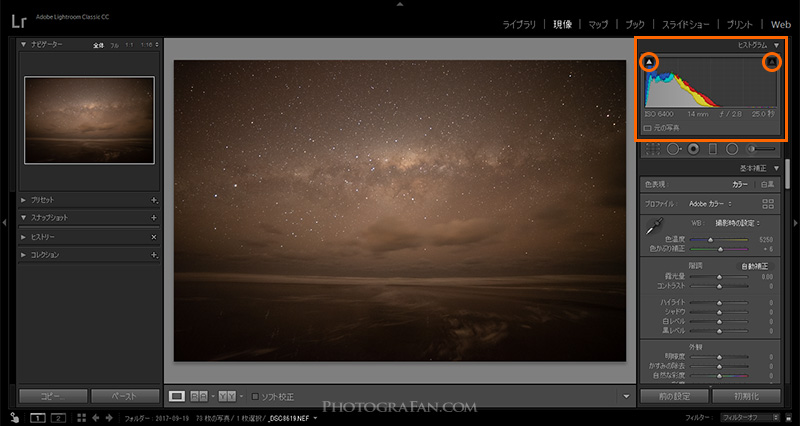Select second window display button 2
800x426 pixels.
pyautogui.click(x=59, y=418)
